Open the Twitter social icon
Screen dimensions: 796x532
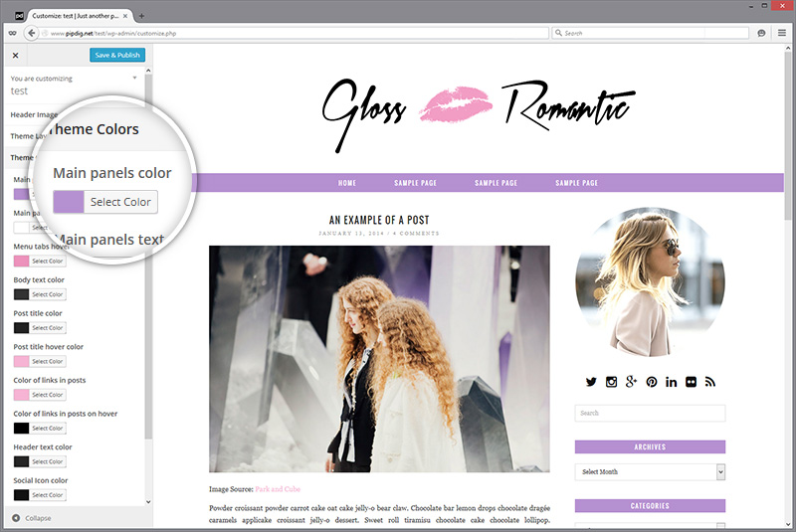(x=591, y=382)
